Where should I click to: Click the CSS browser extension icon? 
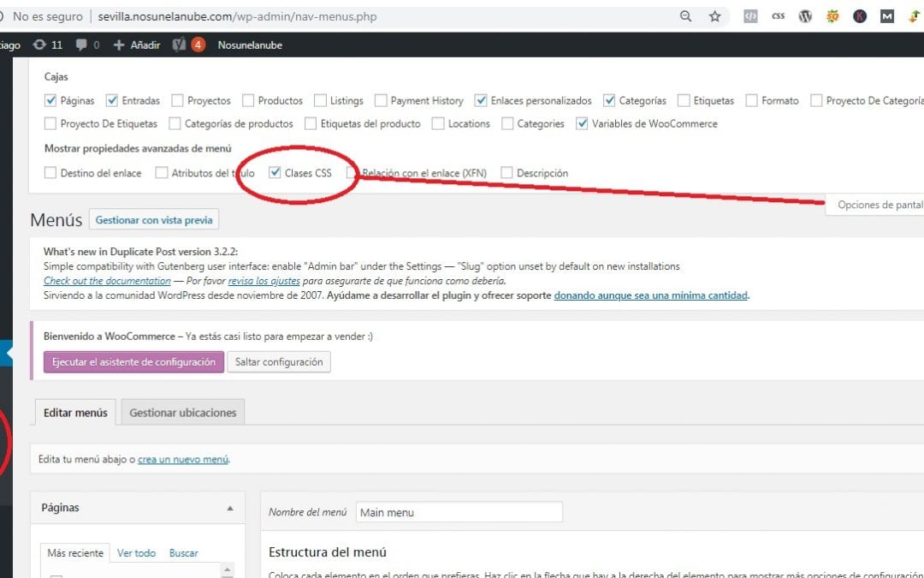[x=778, y=16]
